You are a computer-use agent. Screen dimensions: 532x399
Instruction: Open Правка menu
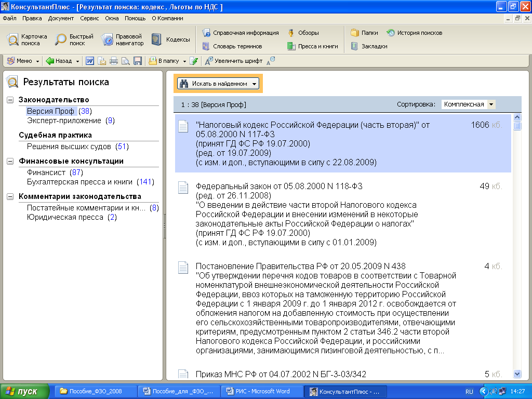point(32,18)
